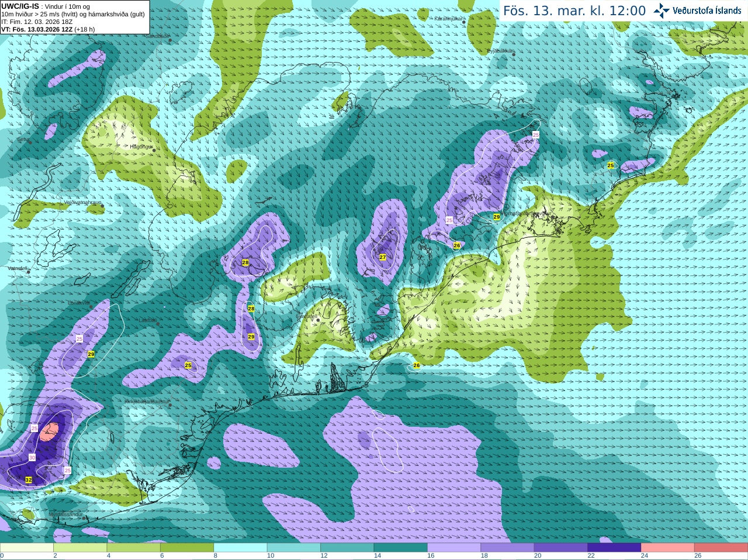Click the white 30 gust contour label

click(32, 458)
